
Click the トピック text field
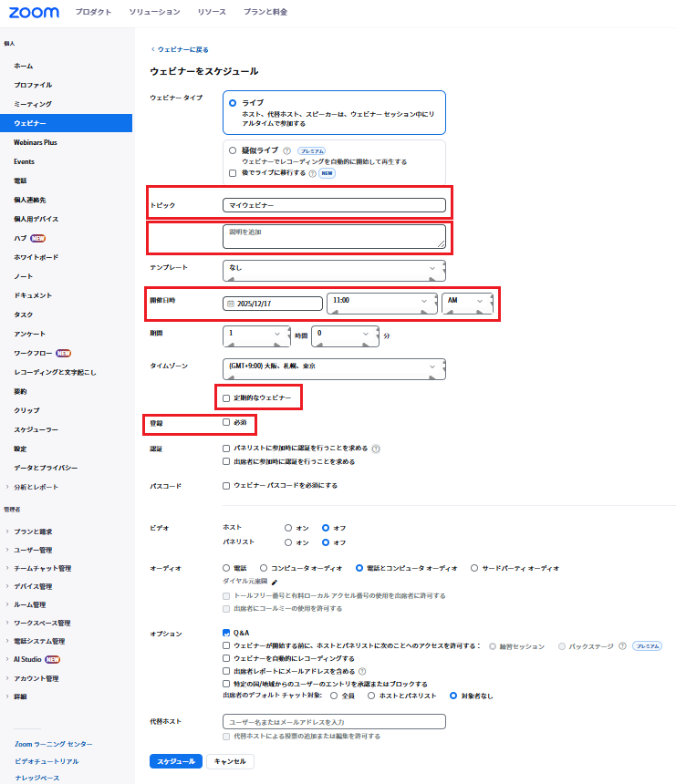pyautogui.click(x=334, y=205)
